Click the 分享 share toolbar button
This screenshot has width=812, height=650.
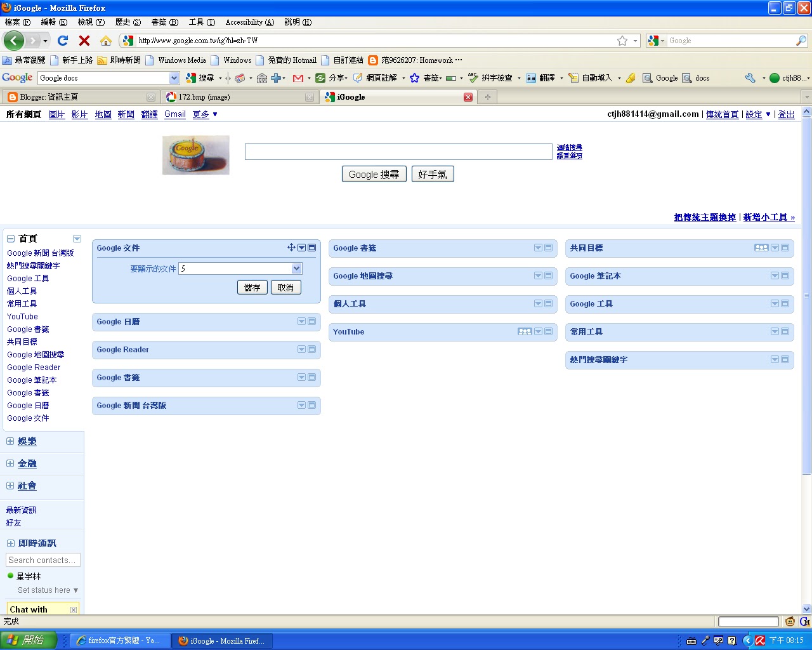331,78
